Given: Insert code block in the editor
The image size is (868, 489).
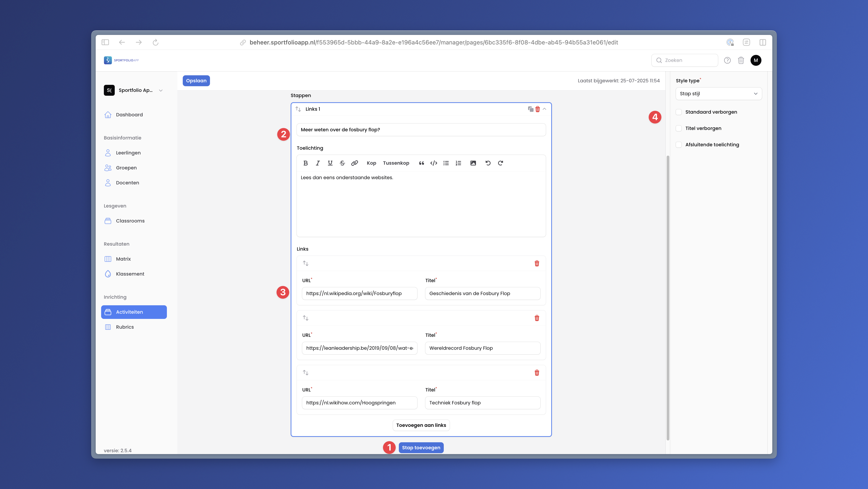Looking at the screenshot, I should tap(434, 163).
